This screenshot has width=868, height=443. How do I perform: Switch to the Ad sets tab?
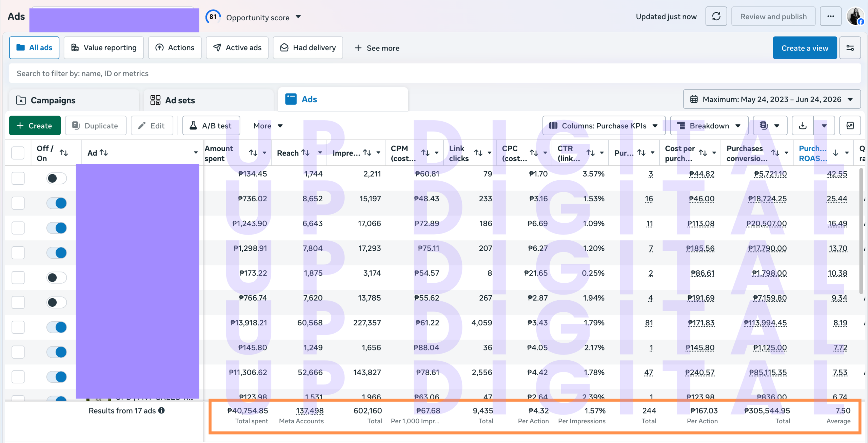click(208, 100)
